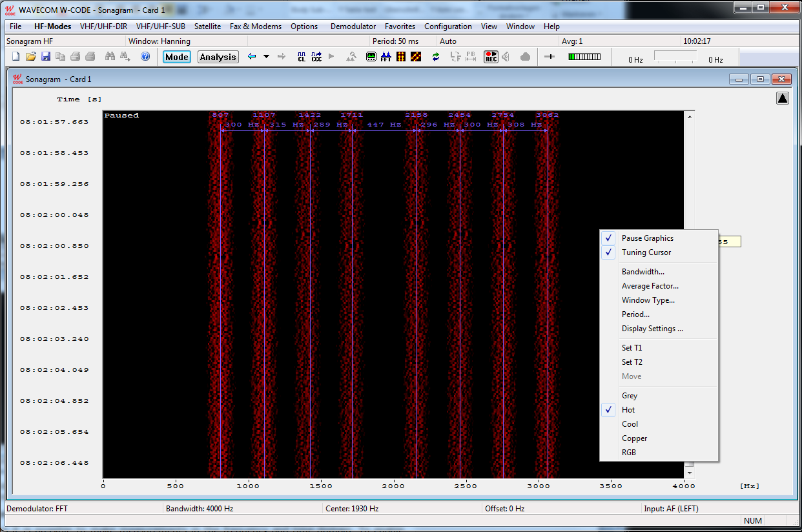Click the blue Save disk icon

45,57
